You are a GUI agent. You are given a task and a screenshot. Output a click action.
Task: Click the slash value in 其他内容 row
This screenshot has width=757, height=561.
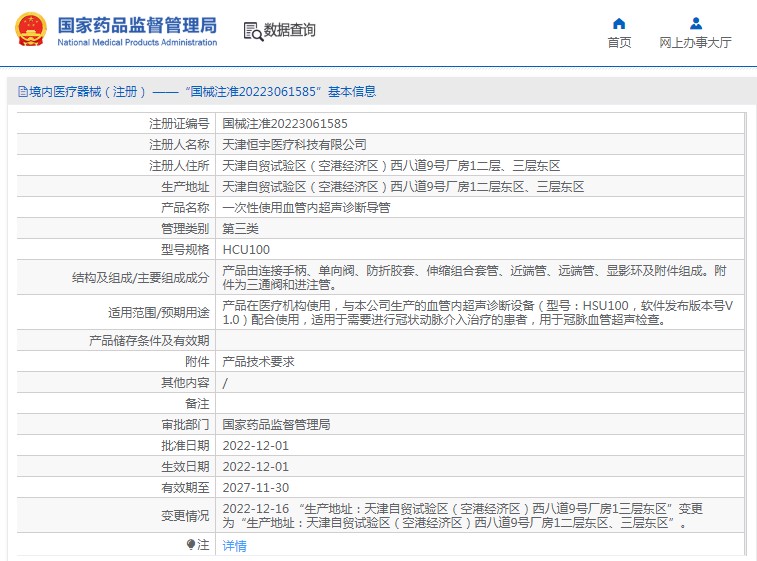(x=225, y=383)
